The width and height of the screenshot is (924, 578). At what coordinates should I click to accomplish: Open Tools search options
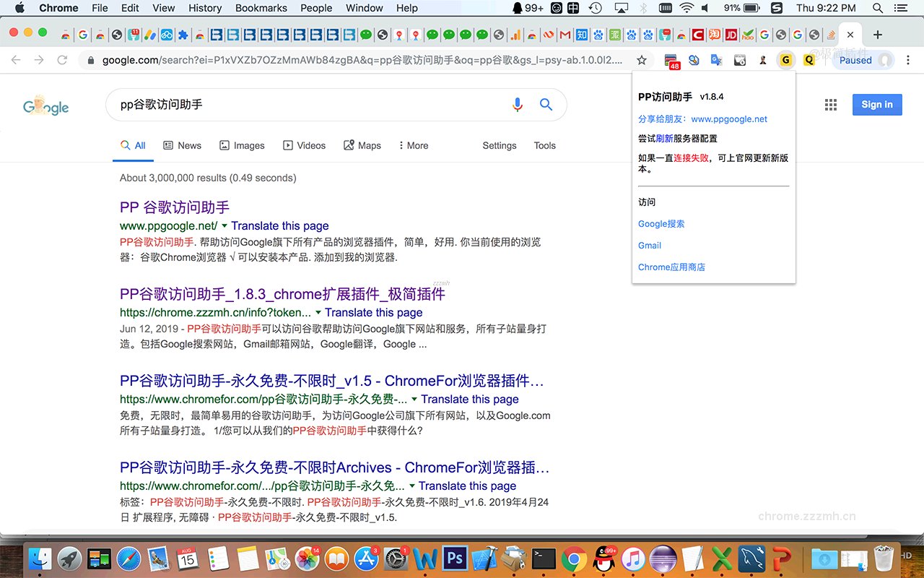[544, 145]
